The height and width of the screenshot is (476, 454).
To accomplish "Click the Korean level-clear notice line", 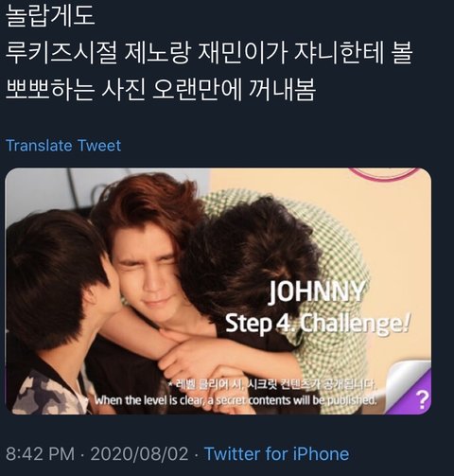I will pyautogui.click(x=271, y=384).
